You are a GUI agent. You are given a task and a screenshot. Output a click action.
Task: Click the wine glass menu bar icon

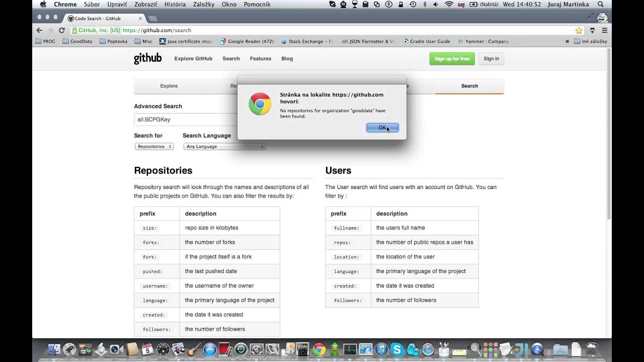click(x=354, y=4)
